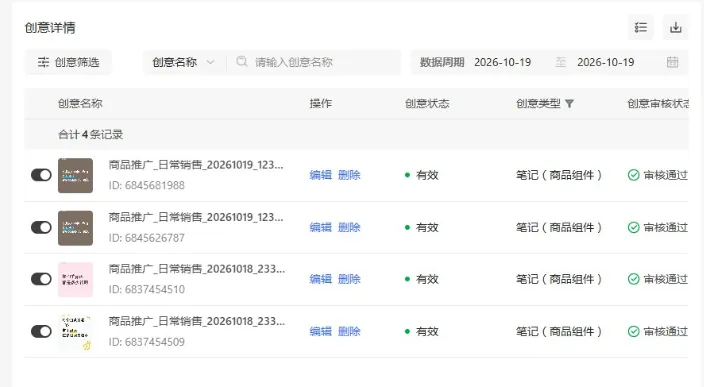Toggle the switch for creative ID 6837454510
This screenshot has height=387, width=704.
click(41, 279)
